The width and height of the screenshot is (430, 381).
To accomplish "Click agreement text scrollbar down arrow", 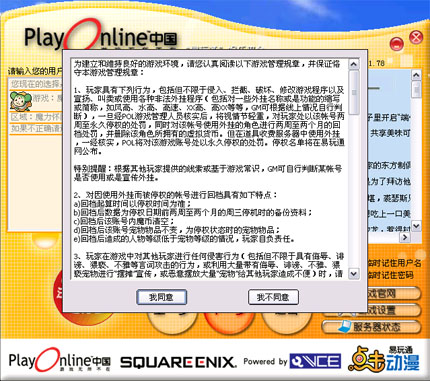I will click(x=354, y=274).
